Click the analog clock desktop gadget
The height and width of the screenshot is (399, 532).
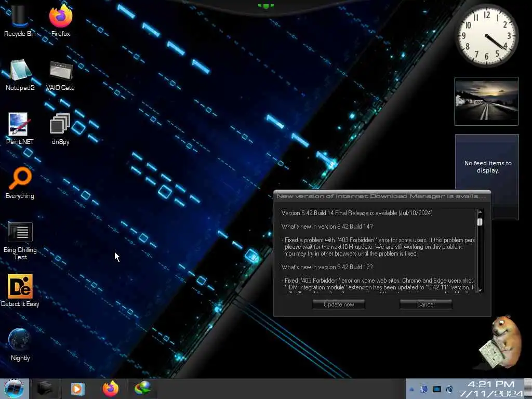(486, 35)
